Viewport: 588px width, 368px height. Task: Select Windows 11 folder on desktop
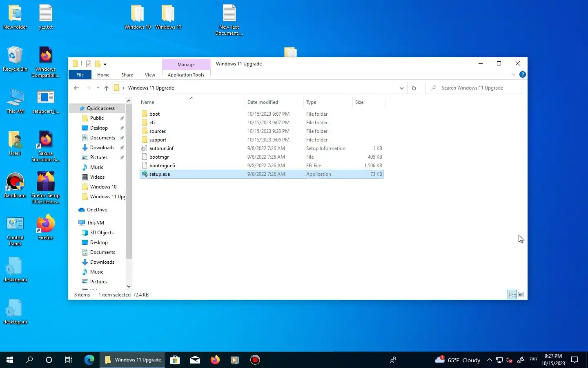168,17
